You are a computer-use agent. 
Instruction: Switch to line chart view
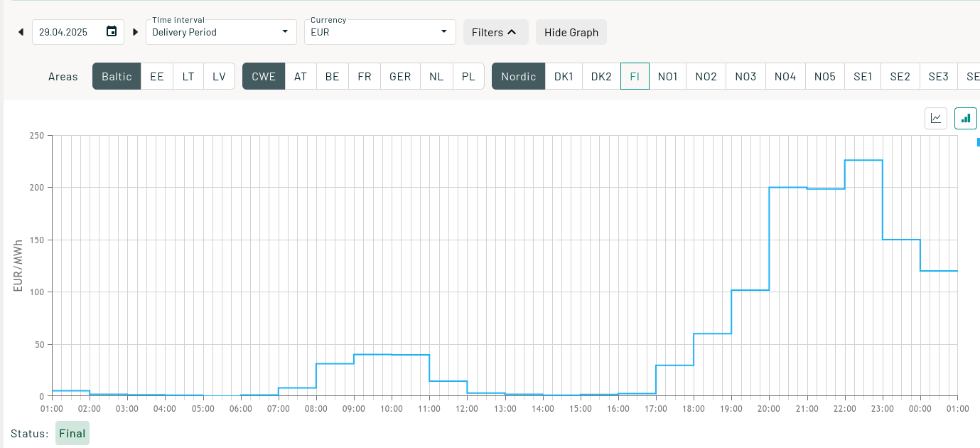936,118
